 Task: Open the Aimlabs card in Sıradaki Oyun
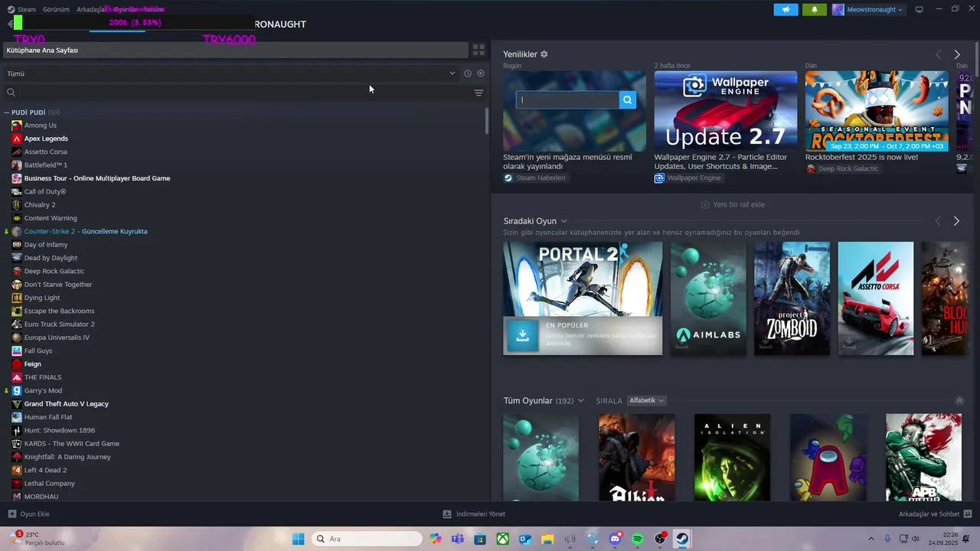point(708,298)
